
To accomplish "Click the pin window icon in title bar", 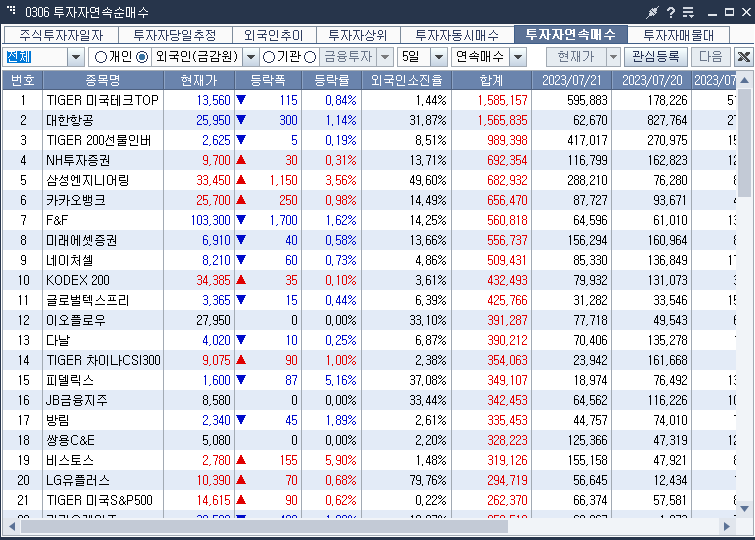I will (x=652, y=13).
